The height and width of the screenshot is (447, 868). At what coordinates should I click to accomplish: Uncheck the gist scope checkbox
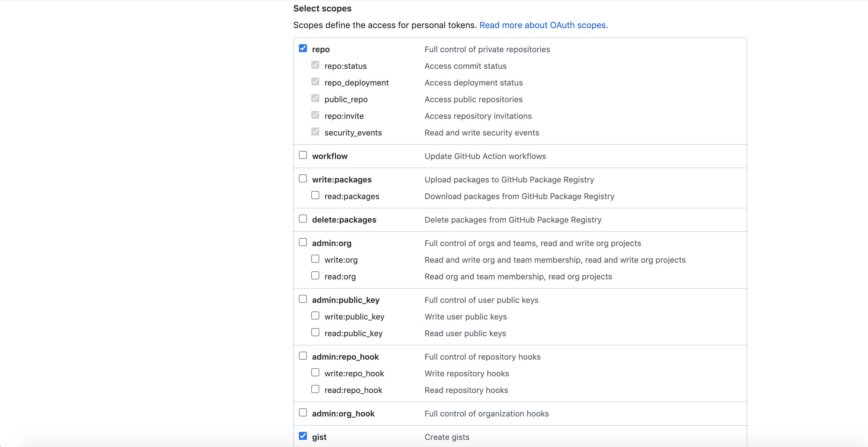point(303,436)
